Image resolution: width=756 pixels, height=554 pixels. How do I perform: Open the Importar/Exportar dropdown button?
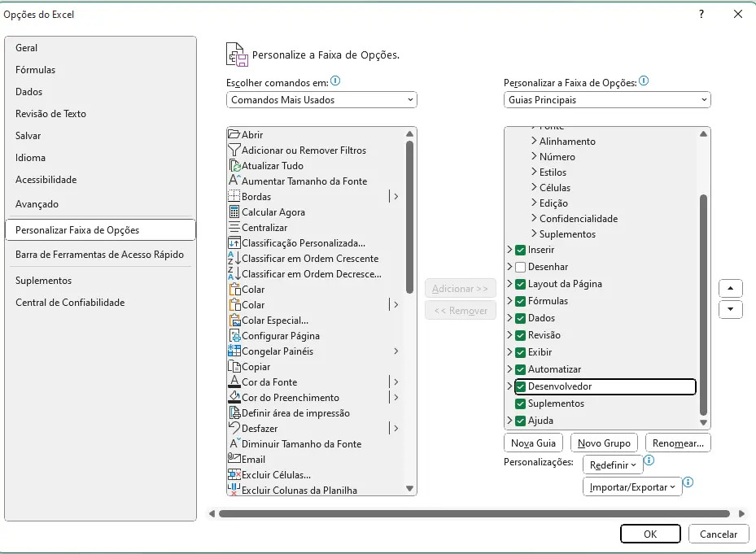click(x=632, y=487)
